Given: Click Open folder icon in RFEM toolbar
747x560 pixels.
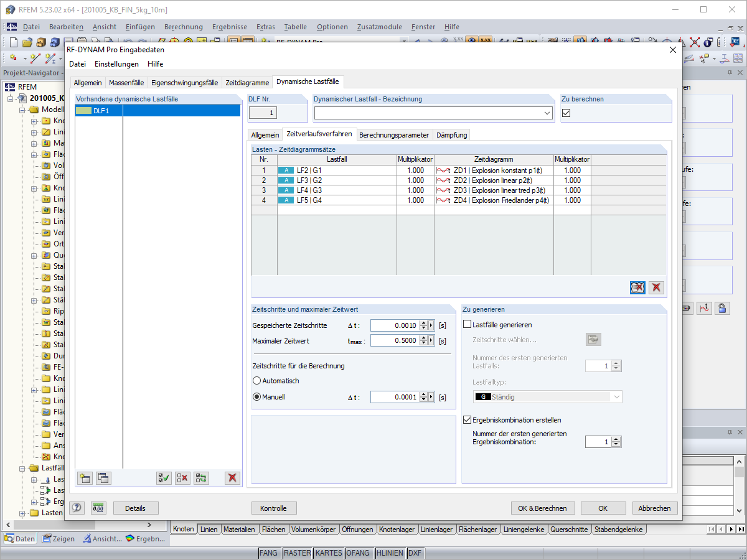Looking at the screenshot, I should point(27,42).
